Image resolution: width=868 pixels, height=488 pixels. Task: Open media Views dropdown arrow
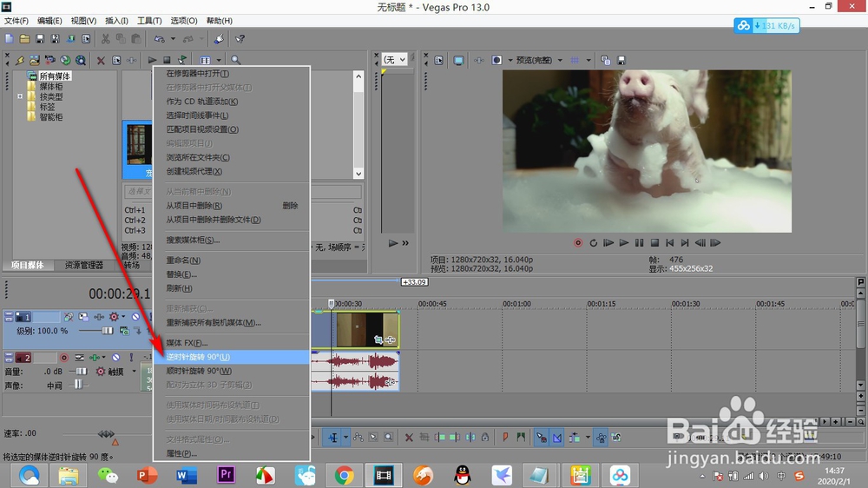(219, 60)
